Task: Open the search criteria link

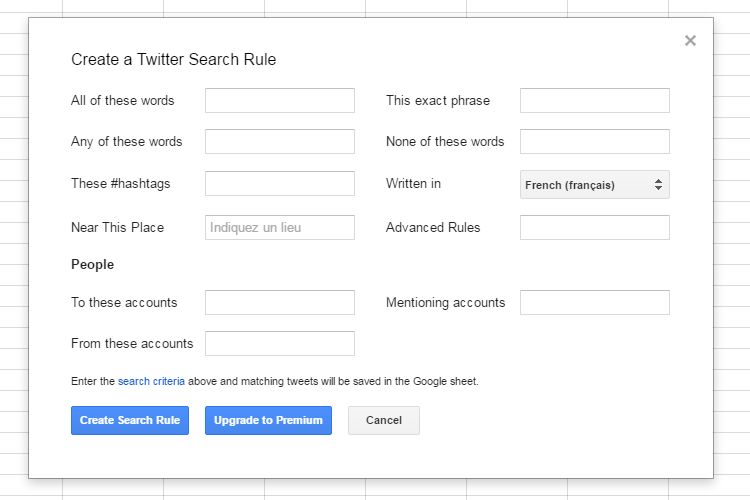Action: [x=151, y=381]
